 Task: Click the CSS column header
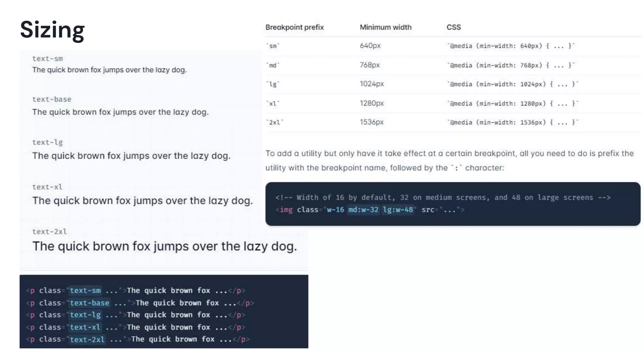click(454, 27)
